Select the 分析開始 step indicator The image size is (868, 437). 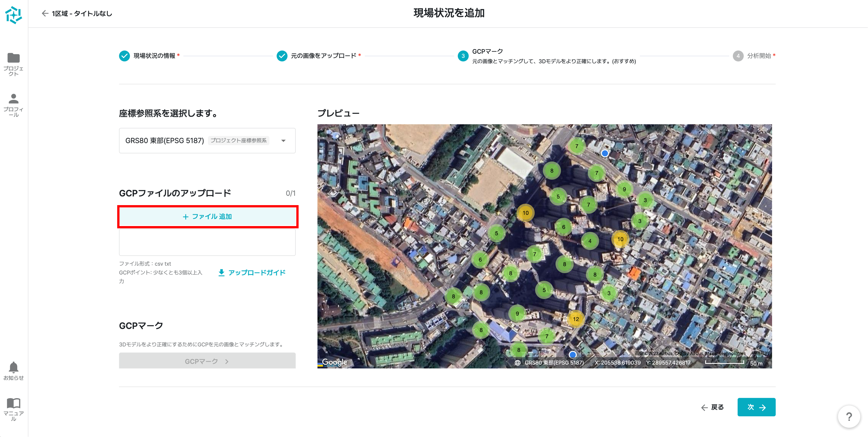(x=738, y=56)
